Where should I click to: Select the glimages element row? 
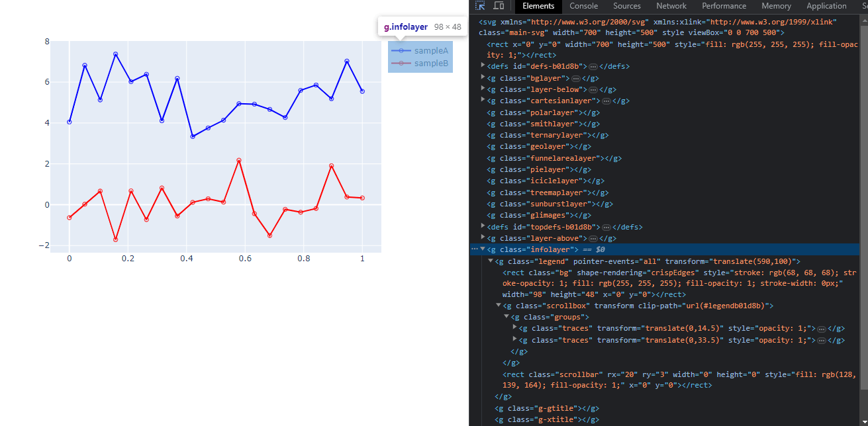pyautogui.click(x=665, y=215)
